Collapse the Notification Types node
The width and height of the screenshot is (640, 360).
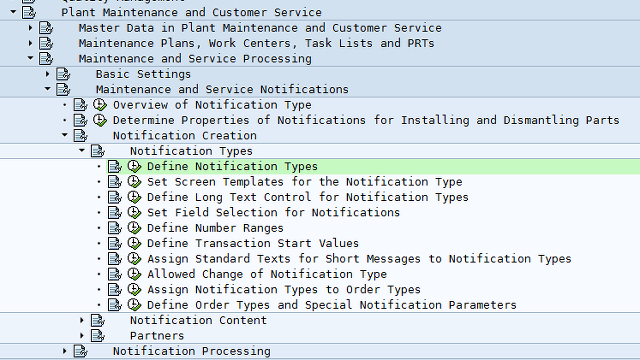click(x=82, y=151)
